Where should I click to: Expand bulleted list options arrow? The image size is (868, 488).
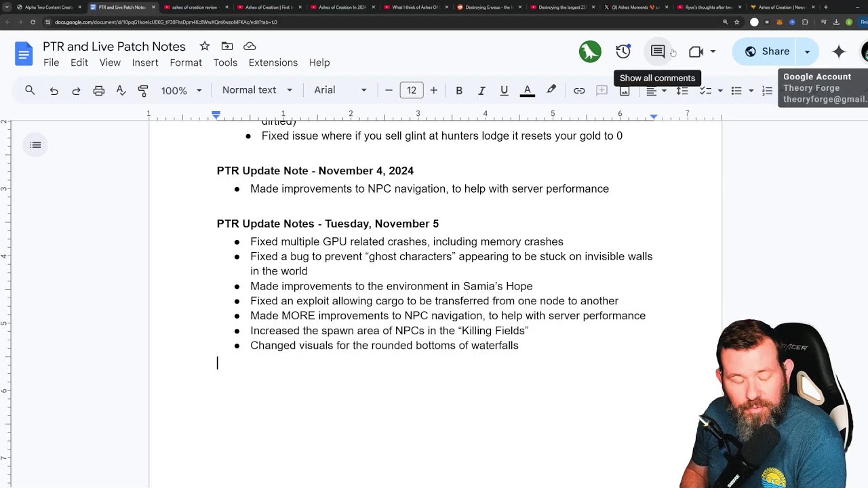pyautogui.click(x=751, y=91)
